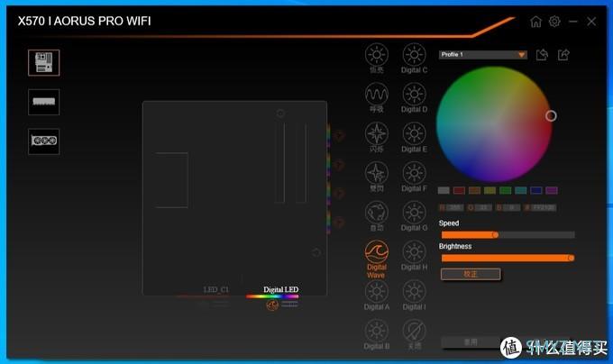Select the Digital E effect
The image size is (613, 364).
(x=414, y=133)
